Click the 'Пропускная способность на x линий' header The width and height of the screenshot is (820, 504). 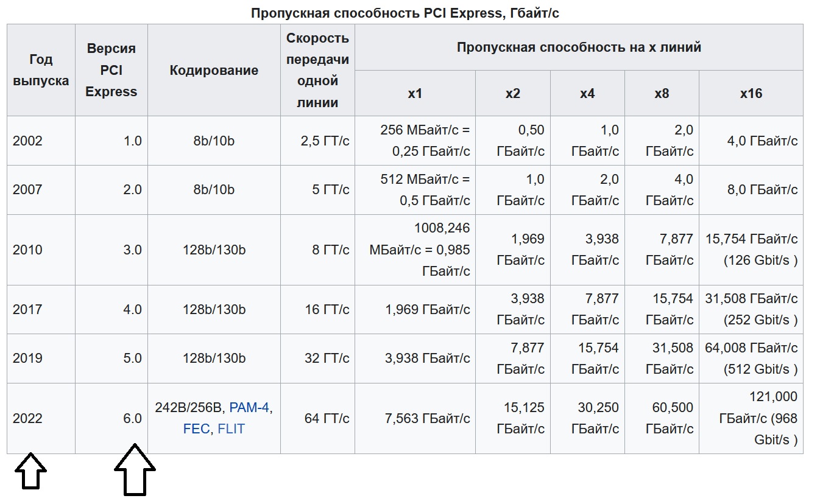(x=579, y=47)
